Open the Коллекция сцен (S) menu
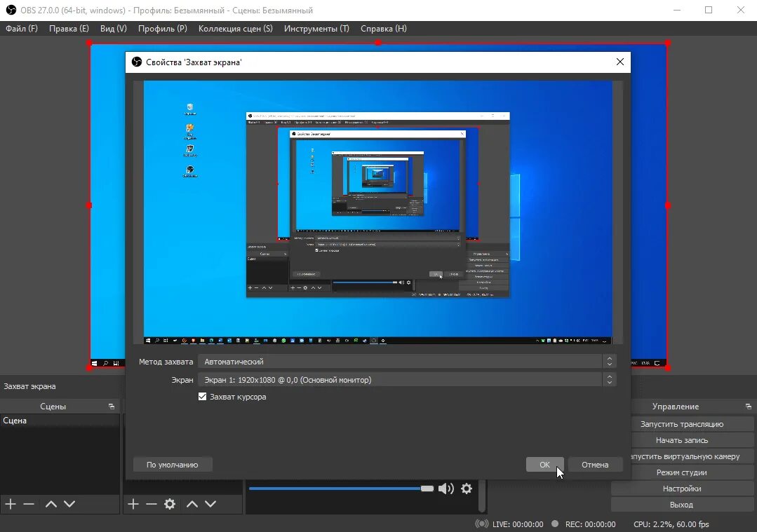The width and height of the screenshot is (757, 532). click(236, 29)
